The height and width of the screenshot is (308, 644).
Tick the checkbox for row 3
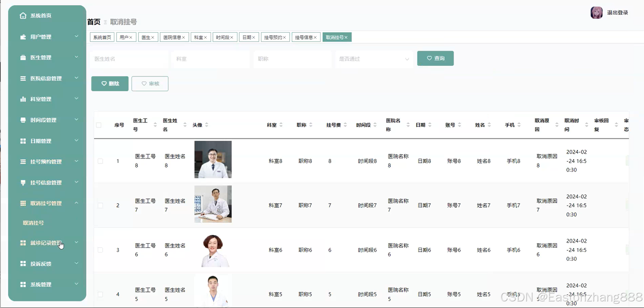click(100, 250)
